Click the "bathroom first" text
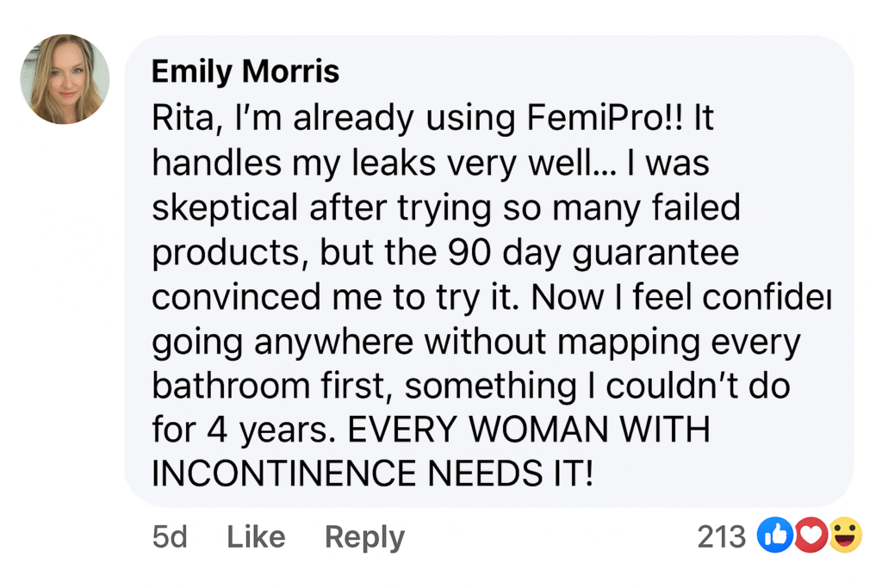The height and width of the screenshot is (588, 882). tap(265, 387)
